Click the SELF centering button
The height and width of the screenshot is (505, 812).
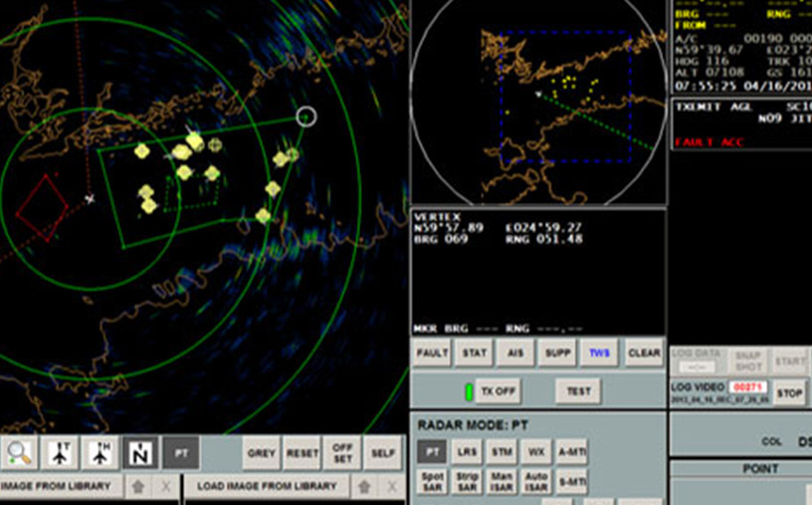pos(383,453)
